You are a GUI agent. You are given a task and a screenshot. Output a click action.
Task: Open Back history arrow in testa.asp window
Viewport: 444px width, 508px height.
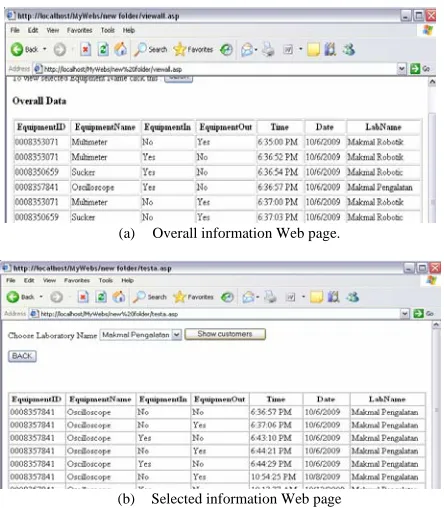(41, 297)
